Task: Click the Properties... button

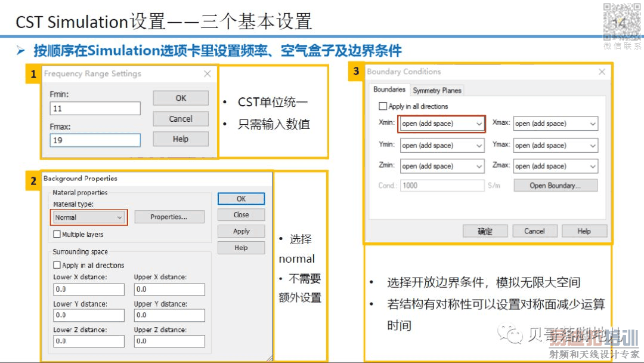Action: tap(169, 217)
